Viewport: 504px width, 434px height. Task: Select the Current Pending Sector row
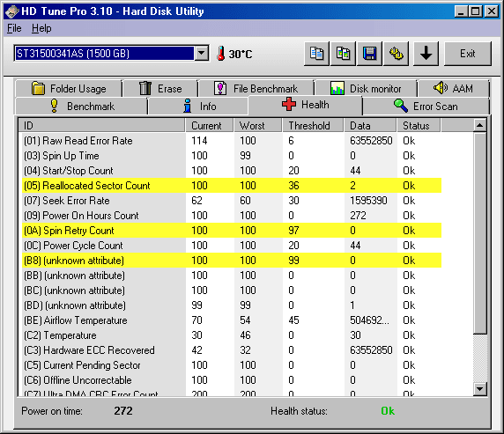[x=232, y=365]
